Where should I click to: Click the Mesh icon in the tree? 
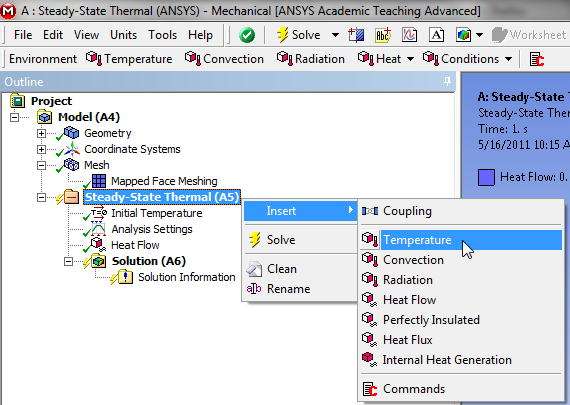(72, 165)
